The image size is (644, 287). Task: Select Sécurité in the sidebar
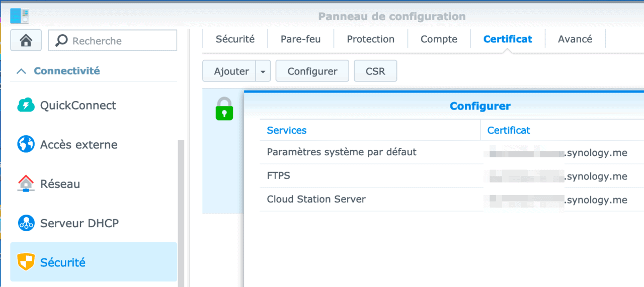(94, 262)
